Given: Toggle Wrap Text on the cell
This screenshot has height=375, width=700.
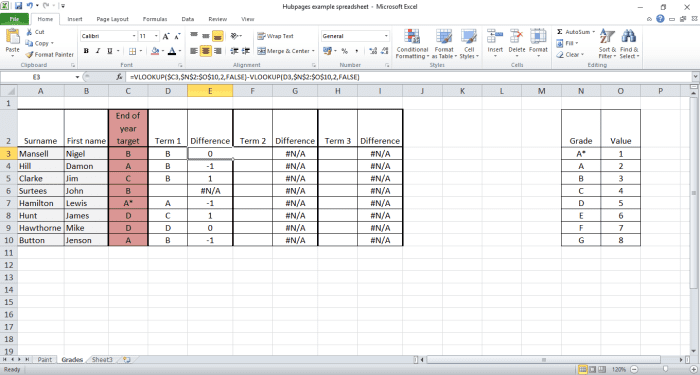Looking at the screenshot, I should point(275,36).
